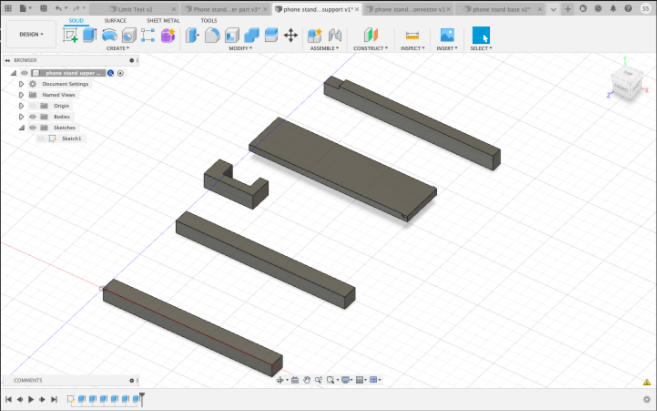Toggle Sketch1 visibility eye
This screenshot has height=411, width=657.
coord(41,138)
